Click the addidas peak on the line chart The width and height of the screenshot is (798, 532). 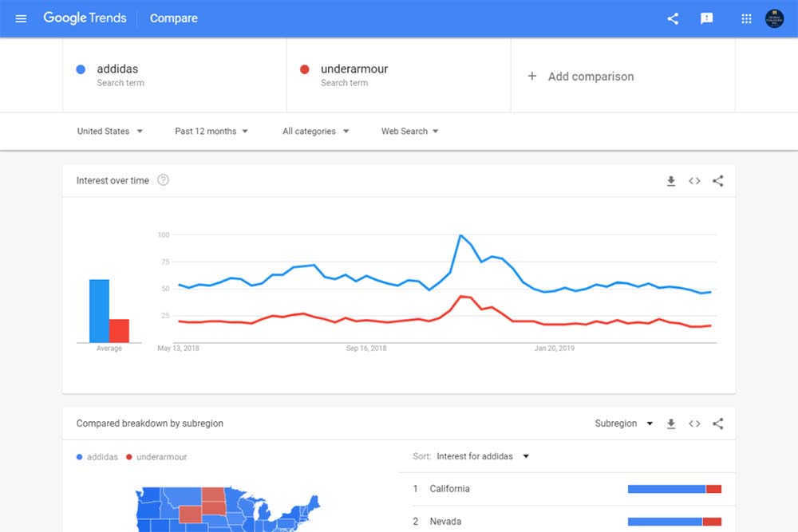460,235
